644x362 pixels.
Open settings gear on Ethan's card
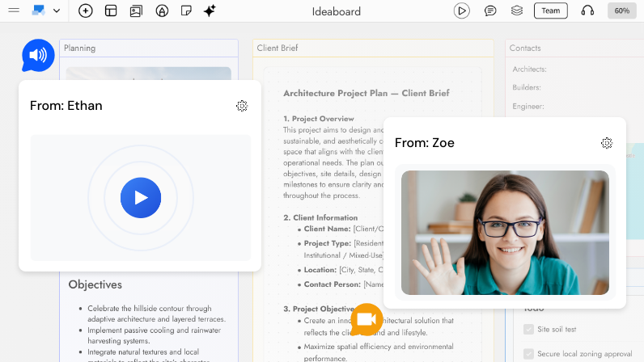tap(242, 106)
